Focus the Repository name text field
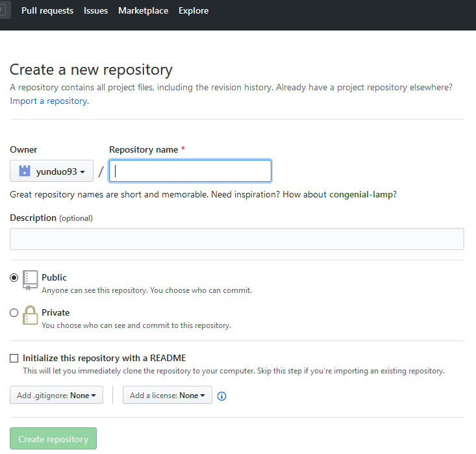 190,171
